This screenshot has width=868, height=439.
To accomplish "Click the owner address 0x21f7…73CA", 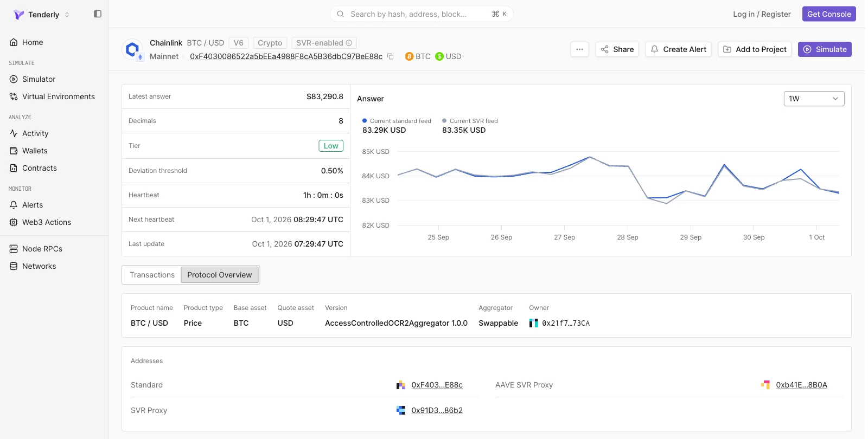I will 566,323.
